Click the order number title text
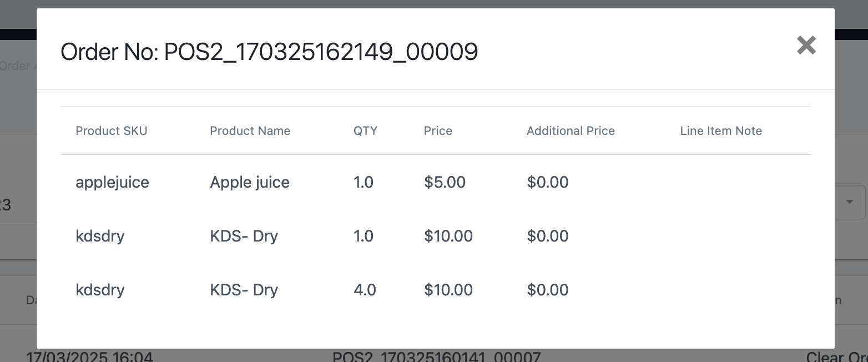Image resolution: width=868 pixels, height=362 pixels. pyautogui.click(x=269, y=52)
